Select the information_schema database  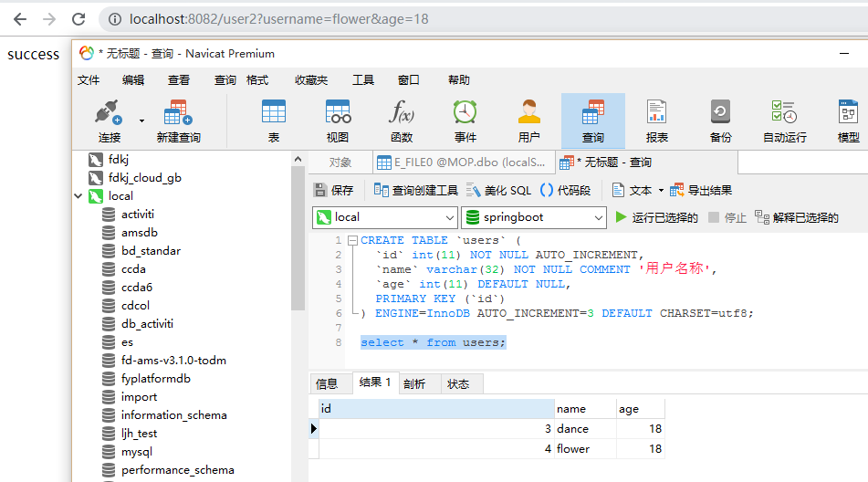[173, 415]
